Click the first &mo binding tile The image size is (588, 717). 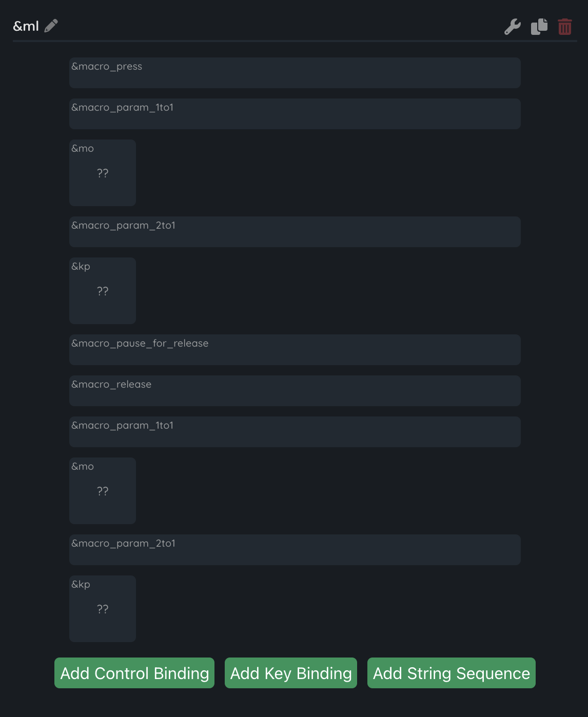coord(103,173)
